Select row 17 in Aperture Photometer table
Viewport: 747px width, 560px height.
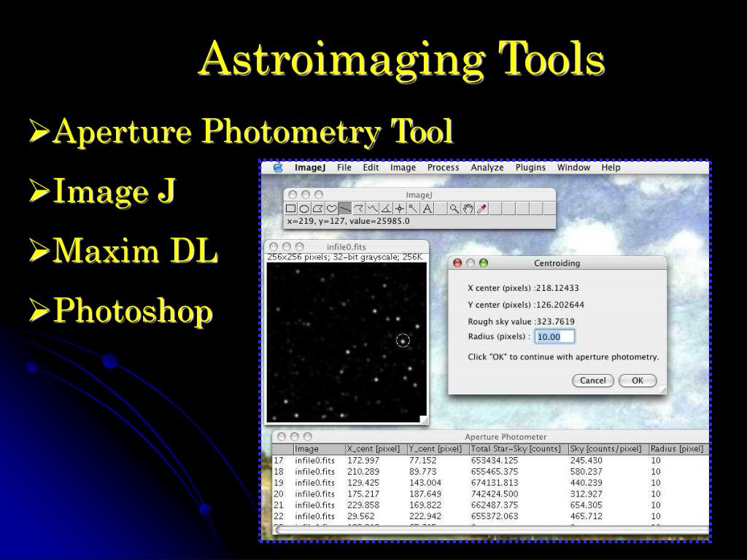(491, 461)
